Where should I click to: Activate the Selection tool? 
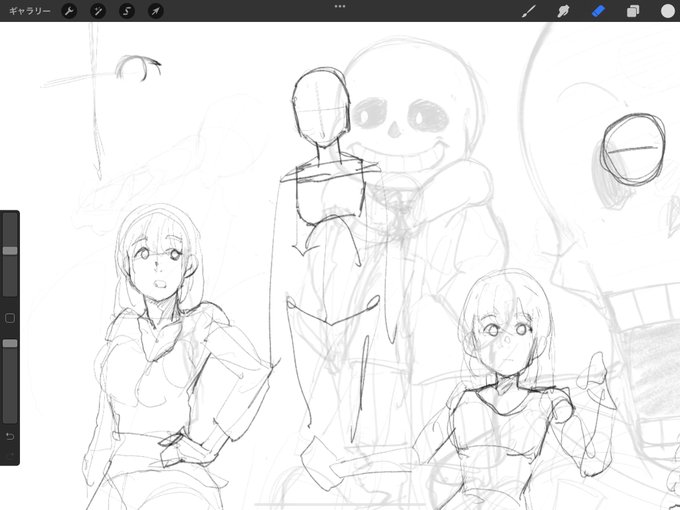pos(127,11)
